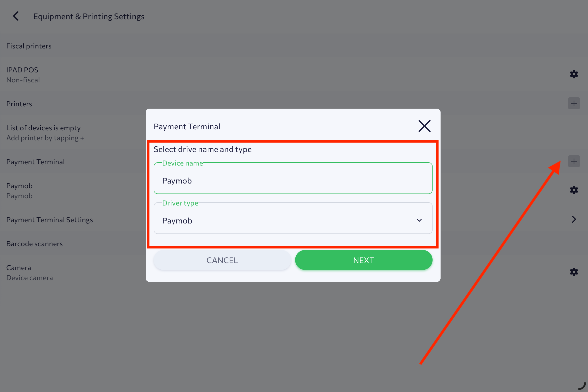Image resolution: width=588 pixels, height=392 pixels.
Task: Click the CANCEL button
Action: pyautogui.click(x=222, y=260)
